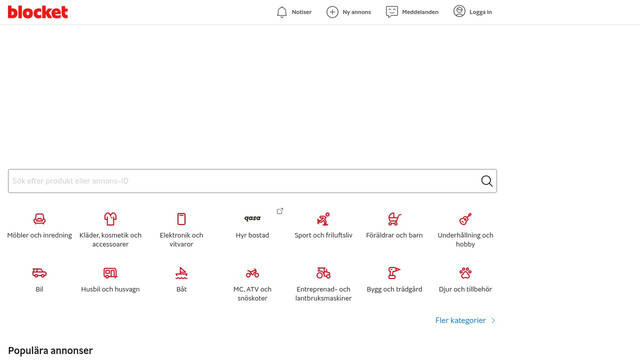Image resolution: width=640 pixels, height=360 pixels.
Task: Select the Kläder, kosmetik shirt icon
Action: [110, 219]
